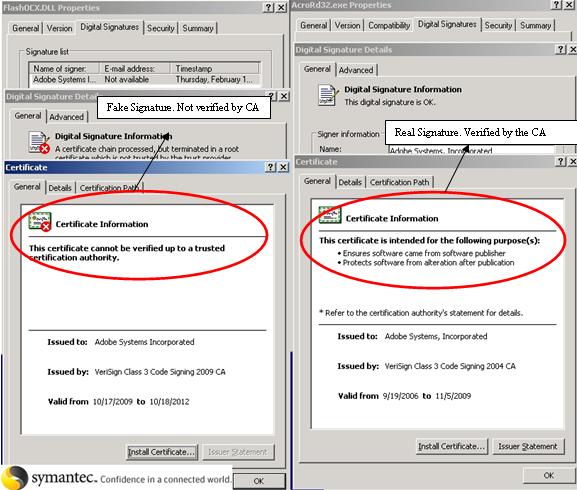Click help button in right Certificate title bar
Image resolution: width=577 pixels, height=490 pixels.
pyautogui.click(x=560, y=161)
